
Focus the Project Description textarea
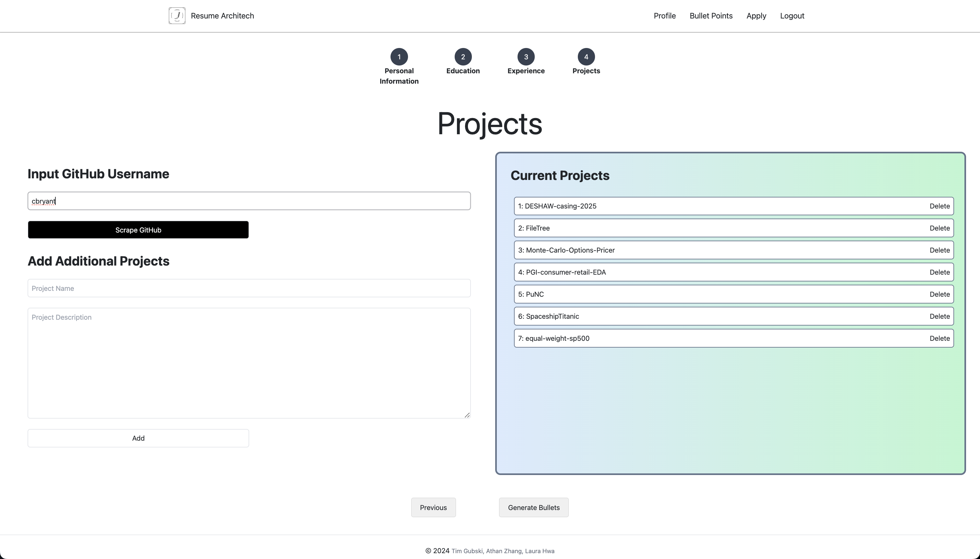click(x=249, y=363)
